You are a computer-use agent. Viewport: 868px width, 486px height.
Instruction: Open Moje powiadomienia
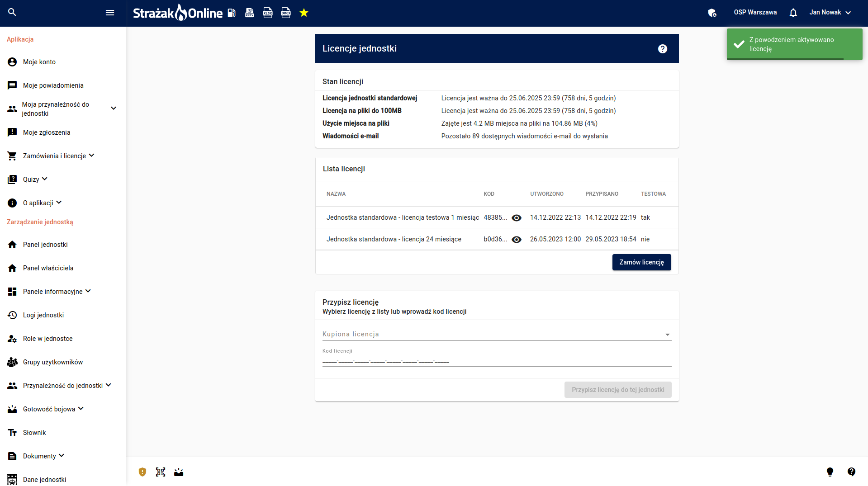click(x=53, y=85)
